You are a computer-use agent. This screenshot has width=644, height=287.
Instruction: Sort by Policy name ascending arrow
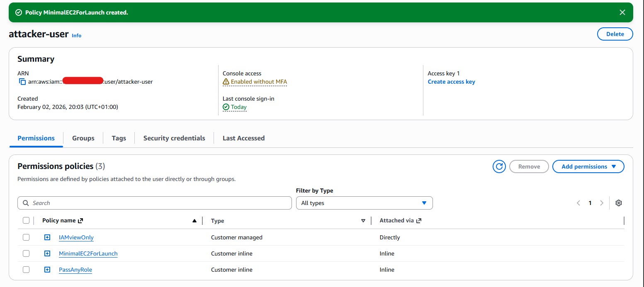[194, 221]
